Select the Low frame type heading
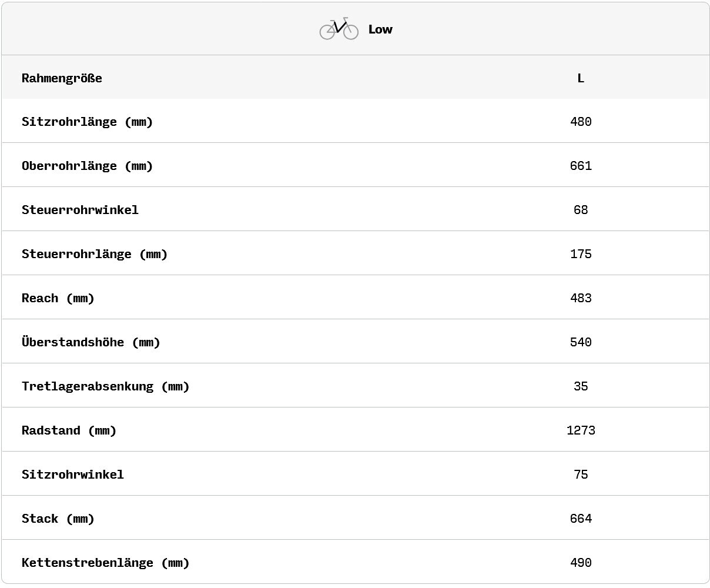 pos(380,29)
